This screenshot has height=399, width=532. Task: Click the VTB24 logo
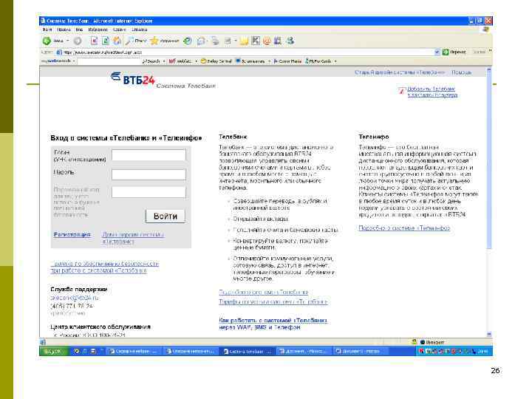(x=133, y=78)
